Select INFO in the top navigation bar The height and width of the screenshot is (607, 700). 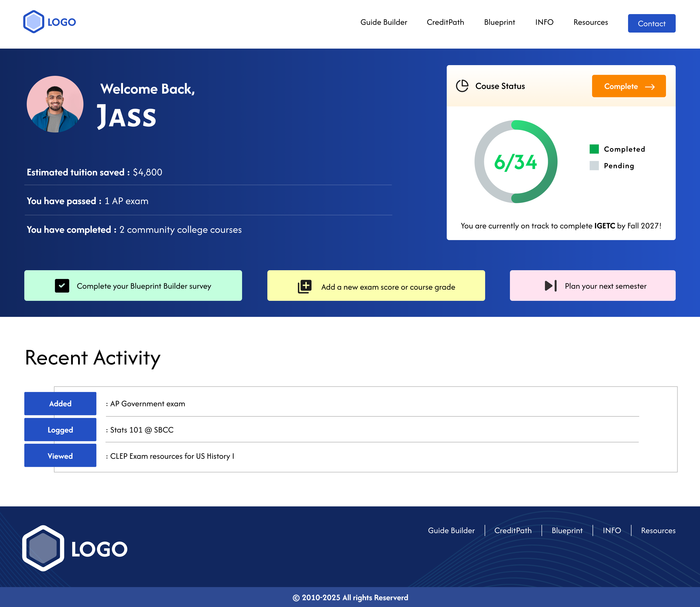544,22
